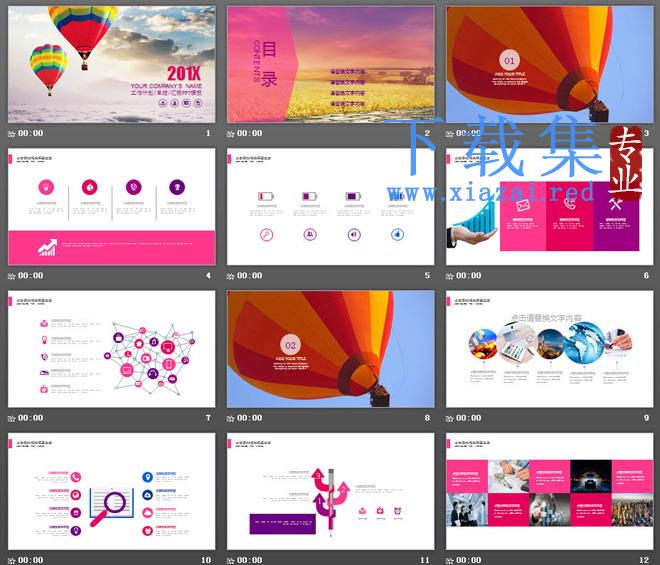Select slide 4 thumbnail with the pink chart bar

click(112, 207)
